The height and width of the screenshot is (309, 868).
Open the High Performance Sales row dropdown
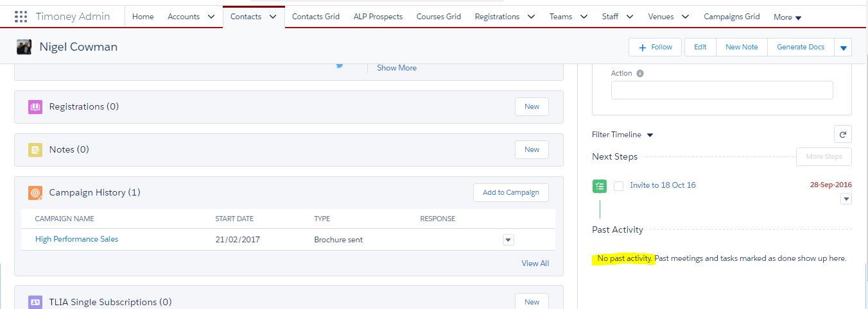(508, 240)
